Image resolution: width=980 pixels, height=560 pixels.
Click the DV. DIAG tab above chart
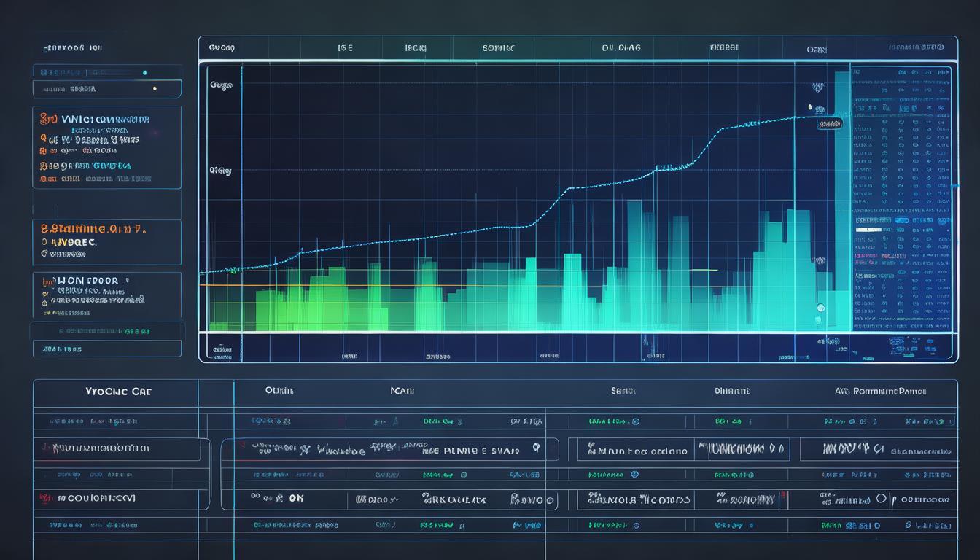(x=621, y=48)
